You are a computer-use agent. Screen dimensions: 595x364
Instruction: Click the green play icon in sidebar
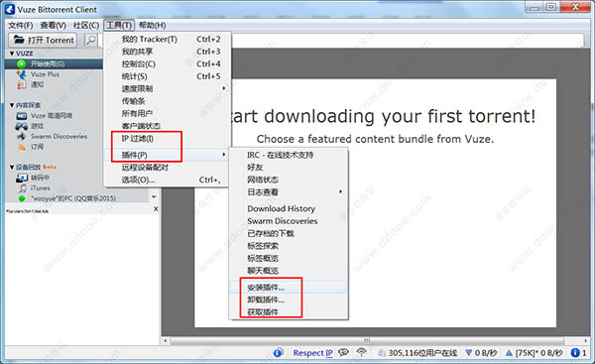22,63
